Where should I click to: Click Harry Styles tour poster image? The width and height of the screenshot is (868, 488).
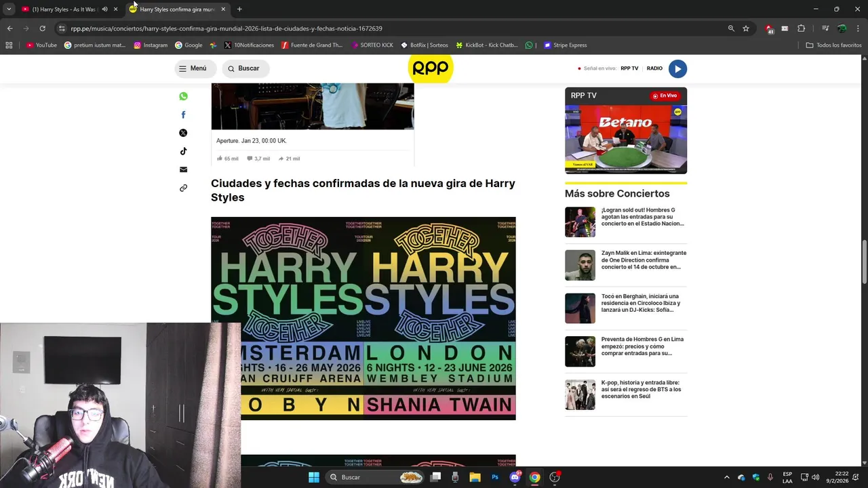coord(363,319)
